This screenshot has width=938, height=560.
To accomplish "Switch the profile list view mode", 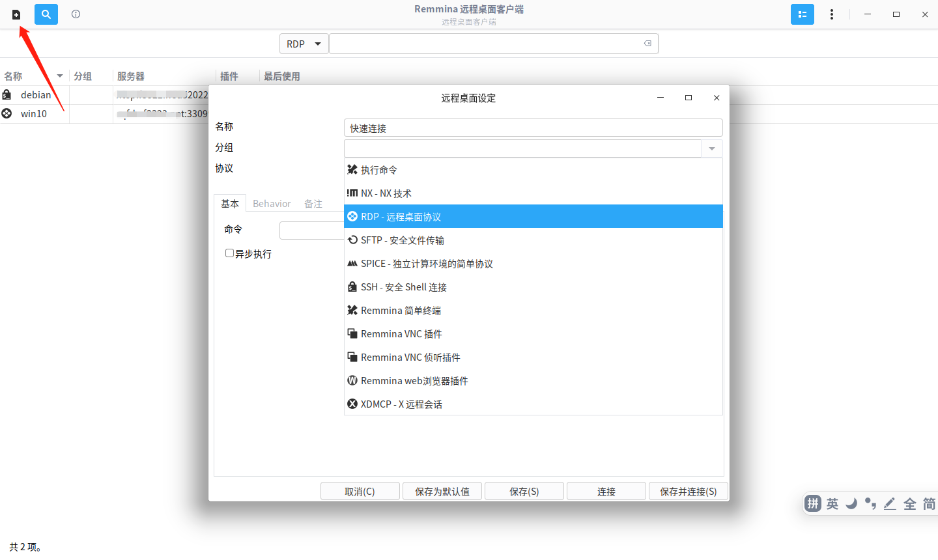I will pyautogui.click(x=803, y=14).
